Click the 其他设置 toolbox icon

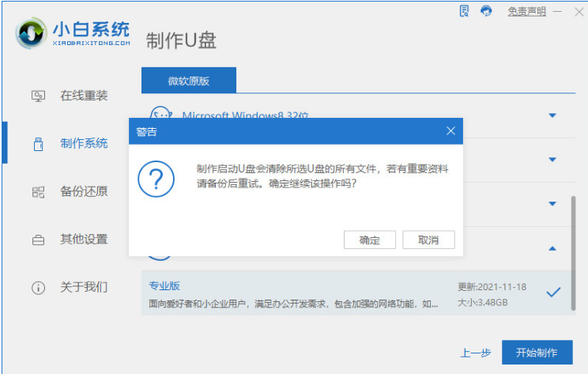tap(38, 240)
